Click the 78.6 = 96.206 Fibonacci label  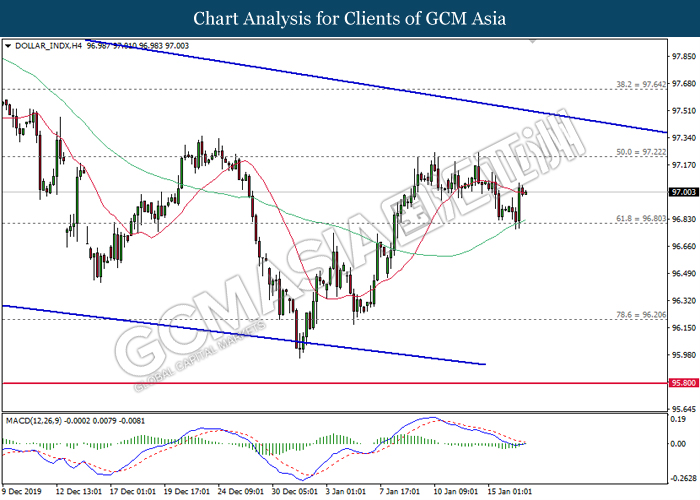641,315
